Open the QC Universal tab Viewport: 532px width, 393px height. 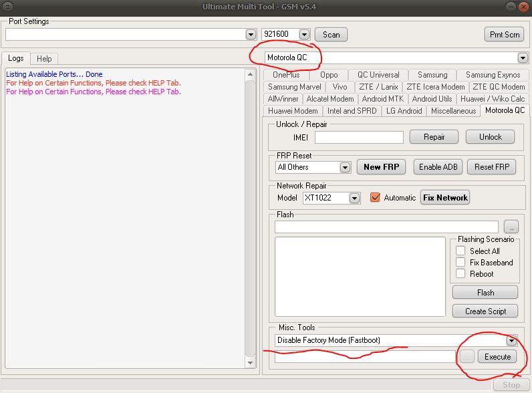pyautogui.click(x=378, y=75)
